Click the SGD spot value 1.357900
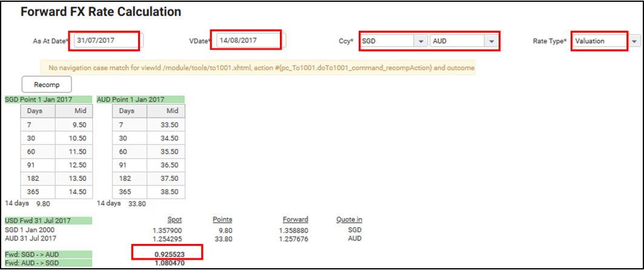Image resolution: width=644 pixels, height=270 pixels. pos(167,231)
